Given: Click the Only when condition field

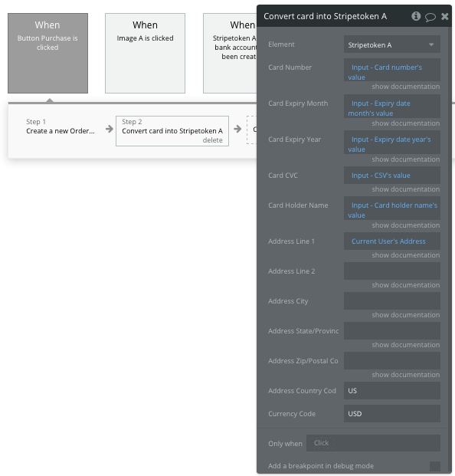Looking at the screenshot, I should [x=373, y=443].
